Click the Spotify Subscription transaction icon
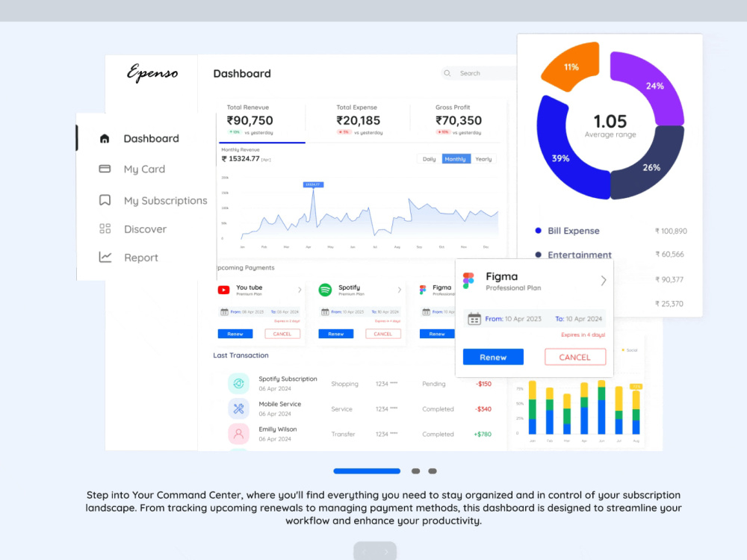Viewport: 747px width, 560px height. (x=238, y=383)
